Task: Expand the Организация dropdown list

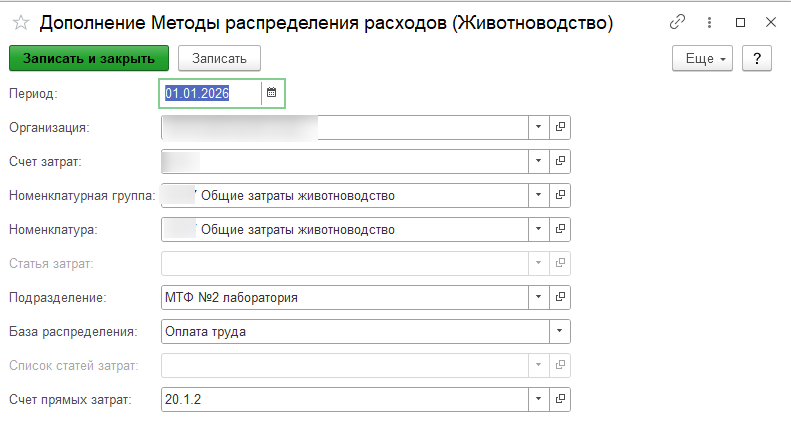Action: click(539, 127)
